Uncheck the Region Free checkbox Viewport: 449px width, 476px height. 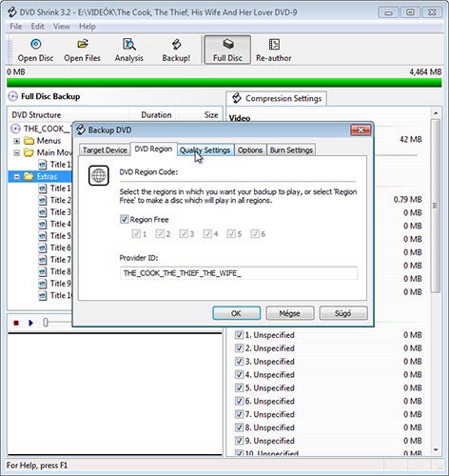pyautogui.click(x=124, y=219)
